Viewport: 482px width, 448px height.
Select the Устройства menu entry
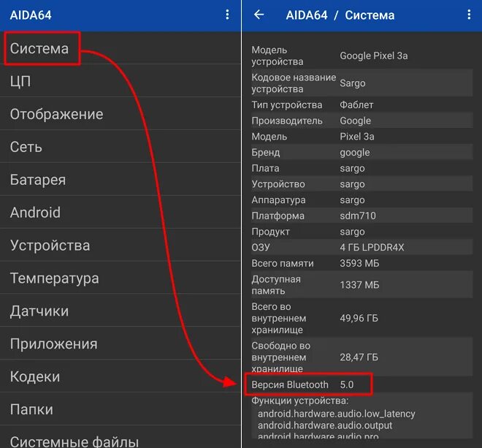click(120, 246)
